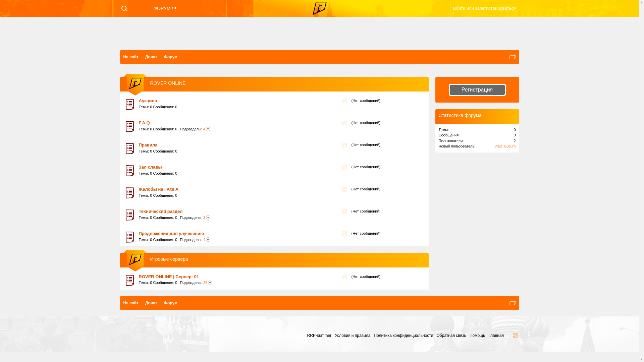Open Технический раздел forum

160,212
